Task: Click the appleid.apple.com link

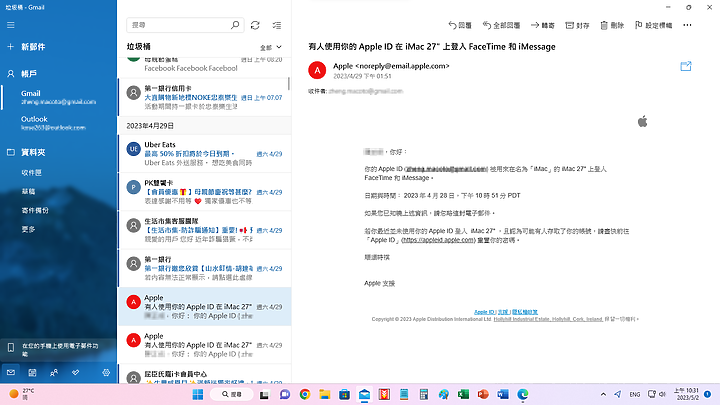Action: tap(438, 240)
